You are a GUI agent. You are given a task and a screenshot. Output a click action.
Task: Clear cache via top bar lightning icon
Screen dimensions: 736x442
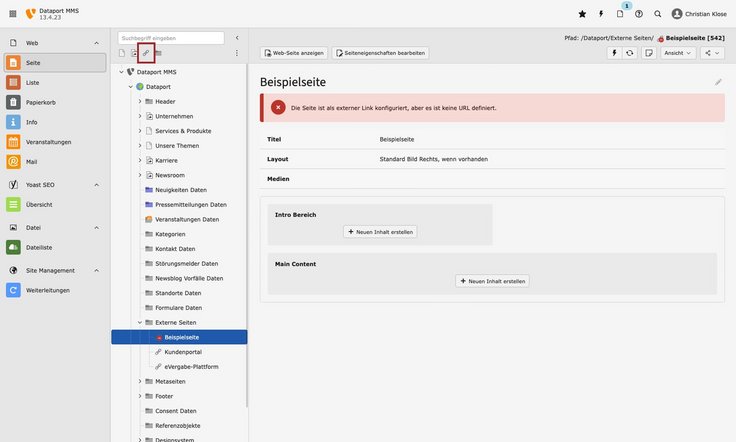tap(601, 14)
